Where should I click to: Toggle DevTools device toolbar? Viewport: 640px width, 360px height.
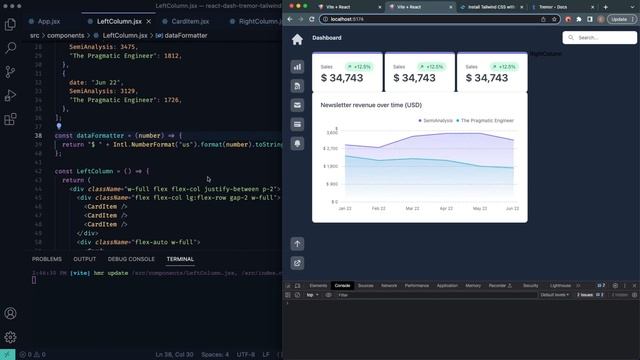coord(298,286)
